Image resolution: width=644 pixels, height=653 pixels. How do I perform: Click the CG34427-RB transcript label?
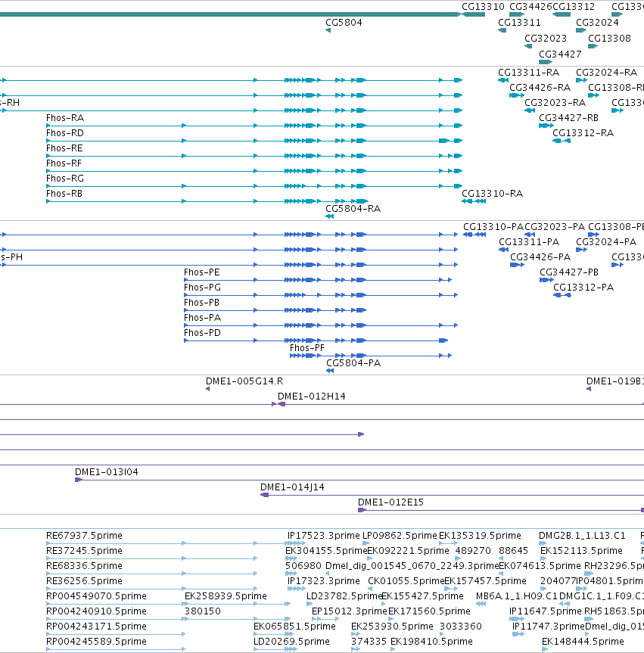point(568,118)
